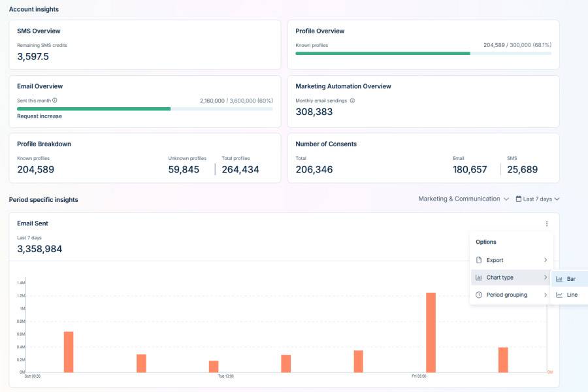Viewport: 588px width, 392px height.
Task: Click the Request increase link
Action: tap(39, 116)
